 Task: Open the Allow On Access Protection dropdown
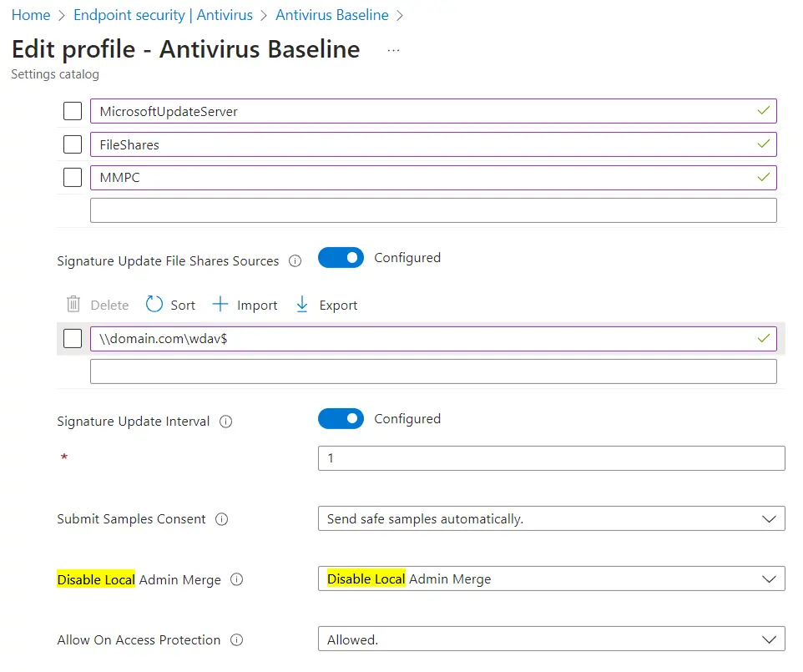tap(551, 639)
